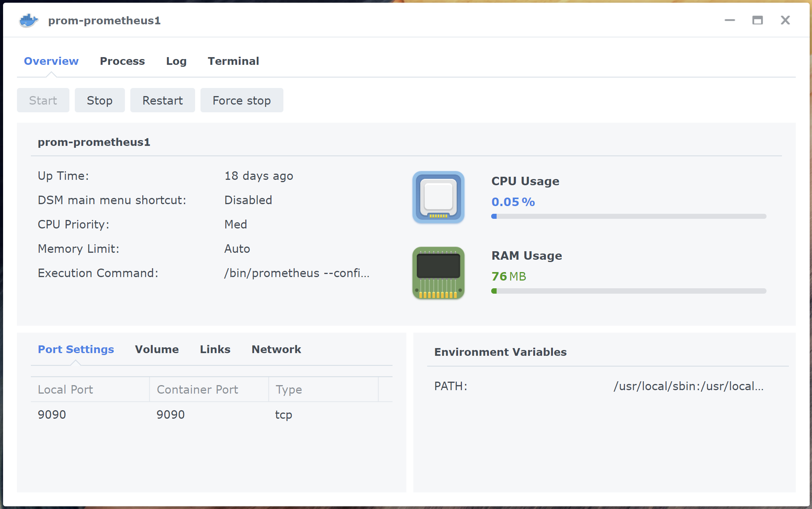Select the Overview tab
This screenshot has width=812, height=509.
pyautogui.click(x=51, y=61)
